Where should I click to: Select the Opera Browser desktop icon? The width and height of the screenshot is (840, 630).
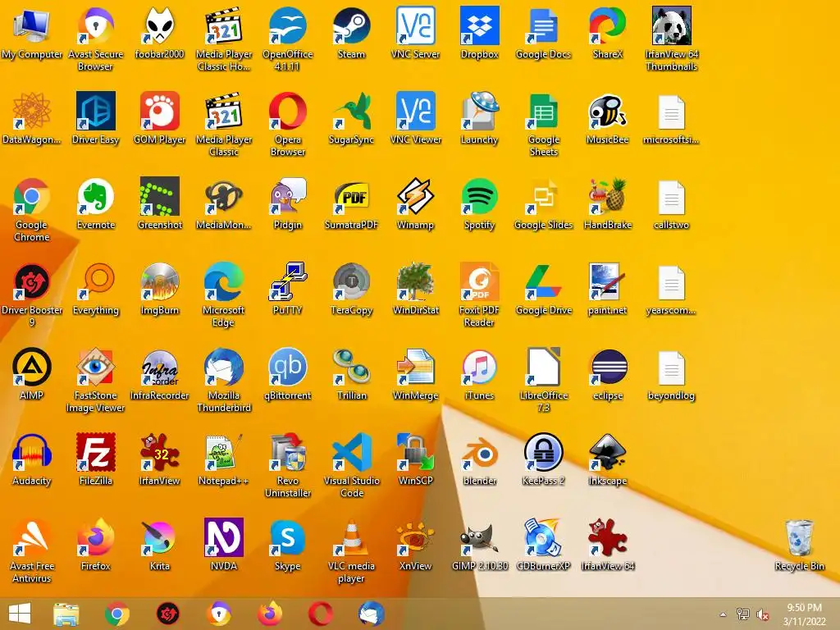(288, 111)
